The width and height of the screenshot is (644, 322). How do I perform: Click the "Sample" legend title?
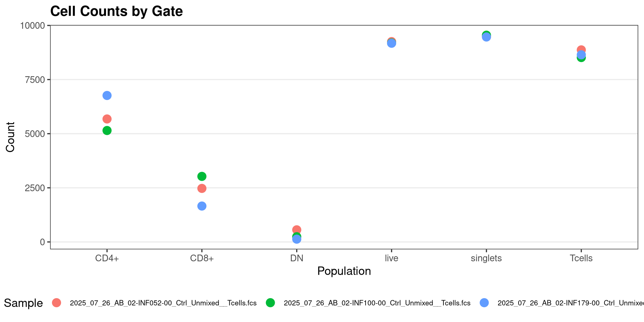23,303
